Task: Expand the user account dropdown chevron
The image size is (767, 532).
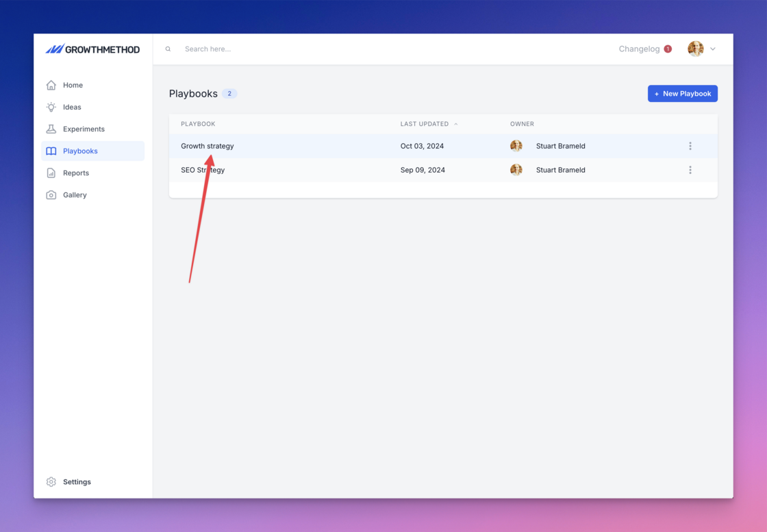Action: [713, 49]
